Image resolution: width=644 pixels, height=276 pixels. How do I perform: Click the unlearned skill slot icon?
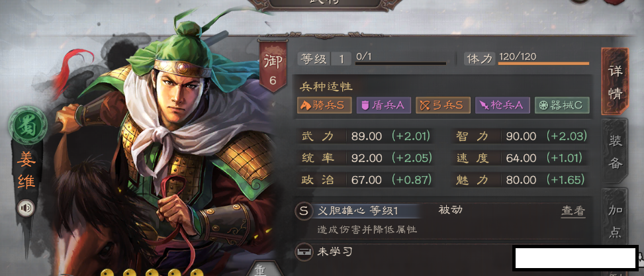pyautogui.click(x=304, y=252)
